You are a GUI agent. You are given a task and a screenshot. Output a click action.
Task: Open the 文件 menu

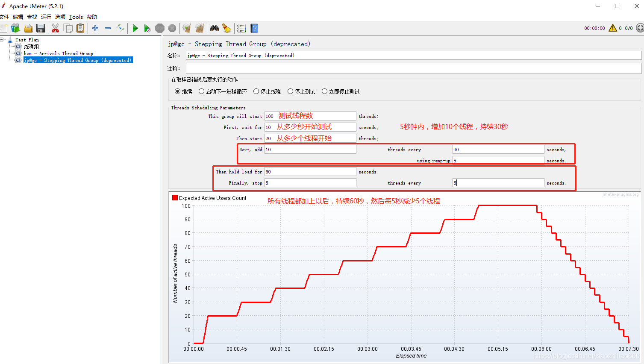pos(5,17)
